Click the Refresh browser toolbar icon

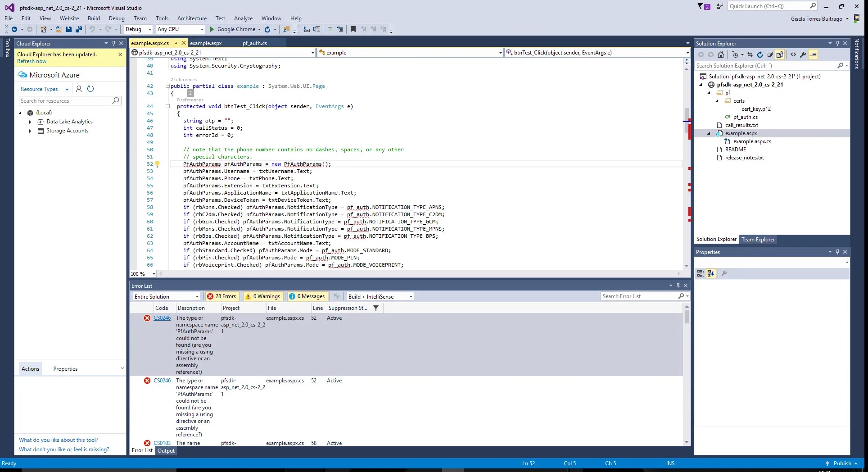(x=267, y=29)
